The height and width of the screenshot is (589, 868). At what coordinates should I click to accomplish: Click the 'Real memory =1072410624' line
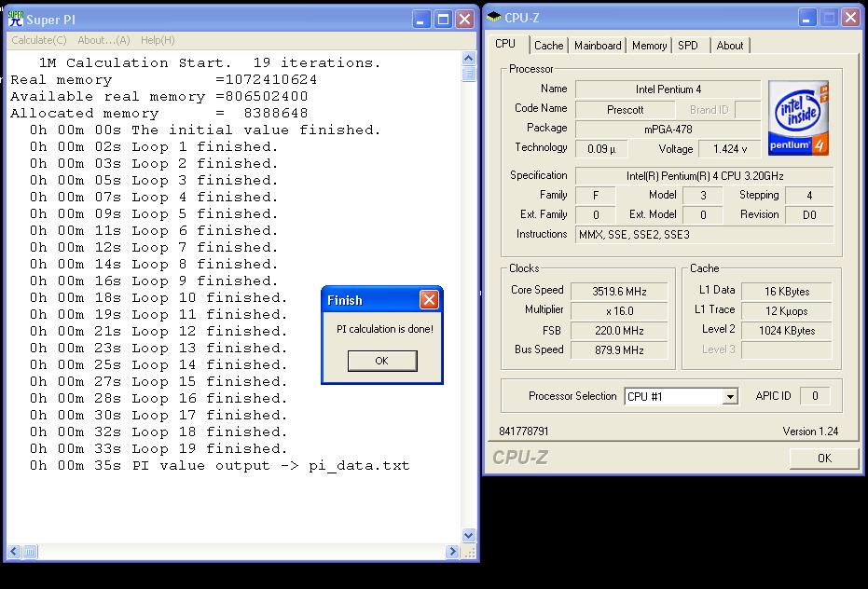[164, 80]
